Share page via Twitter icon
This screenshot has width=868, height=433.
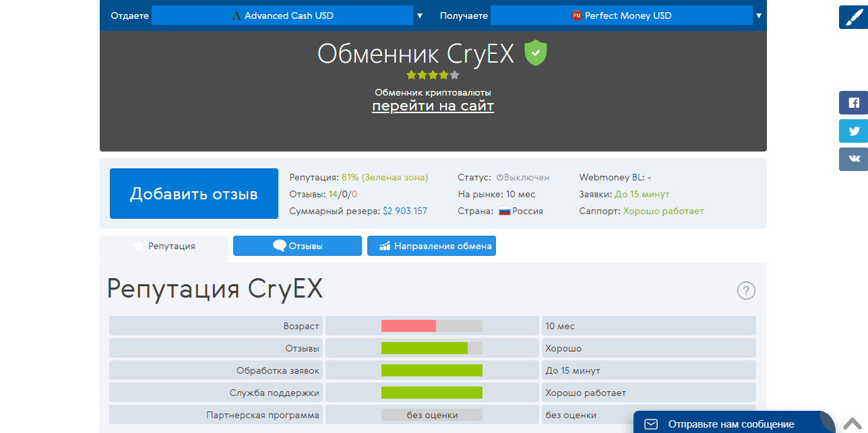853,131
